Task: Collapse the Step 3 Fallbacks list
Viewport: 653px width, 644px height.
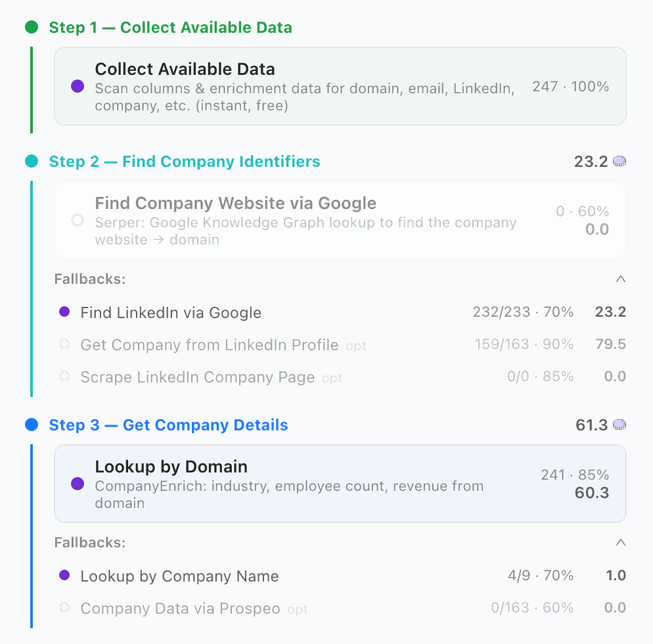Action: (620, 543)
